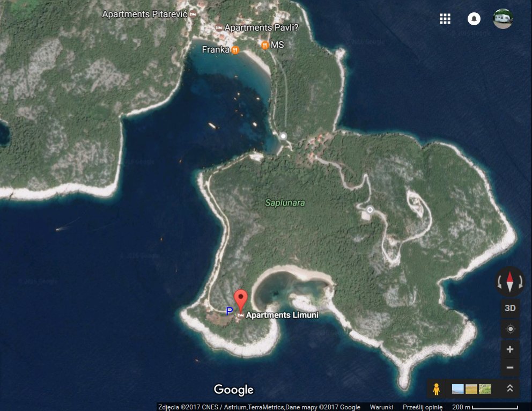Select the Franka restaurant marker

point(235,50)
